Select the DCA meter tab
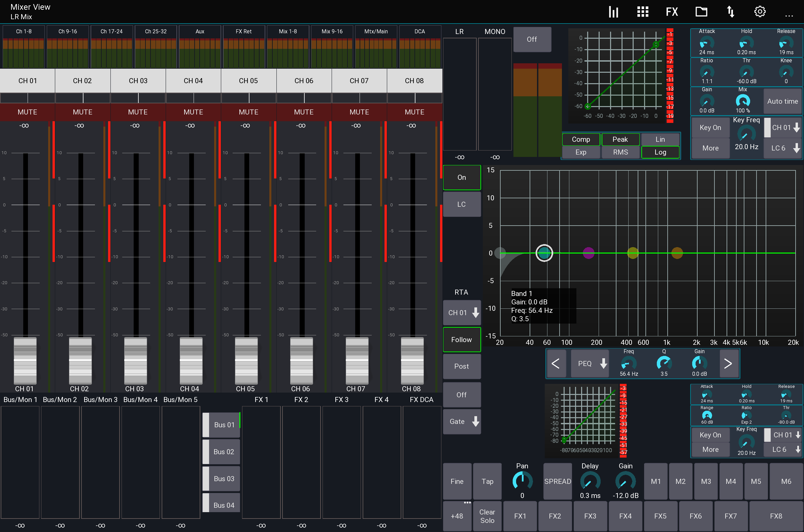 pyautogui.click(x=420, y=31)
